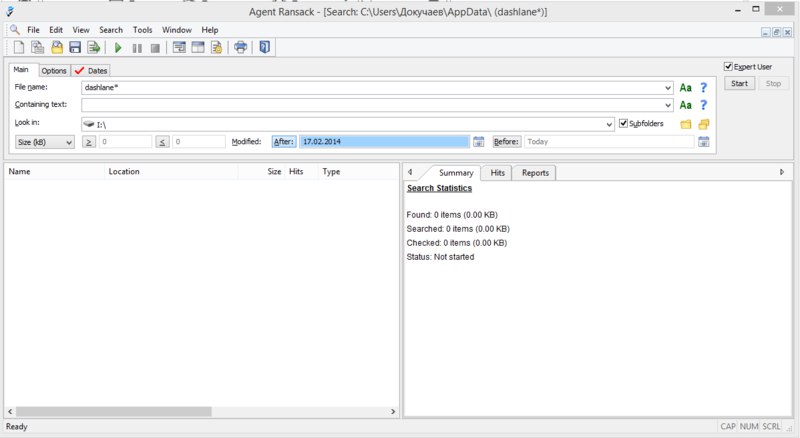Open saved search via yellow folder icon
Image resolution: width=800 pixels, height=438 pixels.
pyautogui.click(x=57, y=47)
